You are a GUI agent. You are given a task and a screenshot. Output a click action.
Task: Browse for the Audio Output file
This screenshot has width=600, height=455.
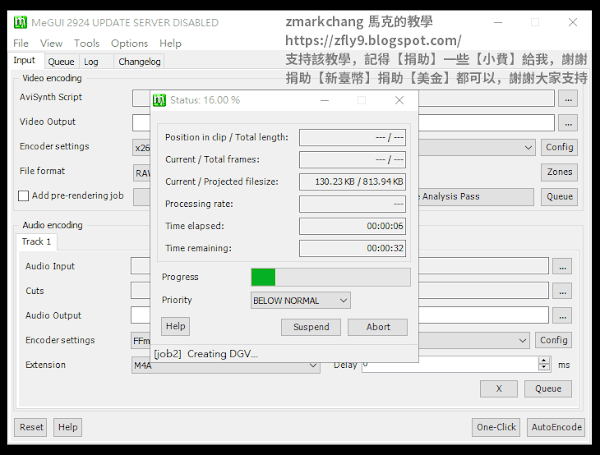click(562, 316)
